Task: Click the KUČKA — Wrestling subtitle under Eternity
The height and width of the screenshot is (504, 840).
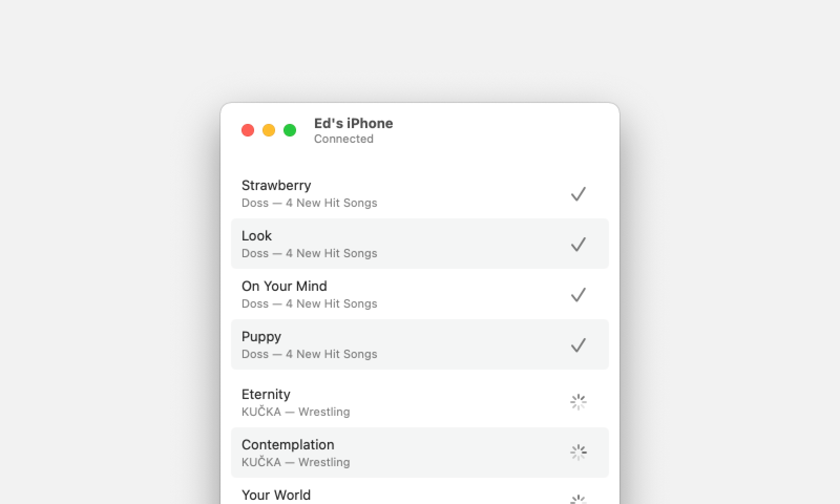Action: 296,412
